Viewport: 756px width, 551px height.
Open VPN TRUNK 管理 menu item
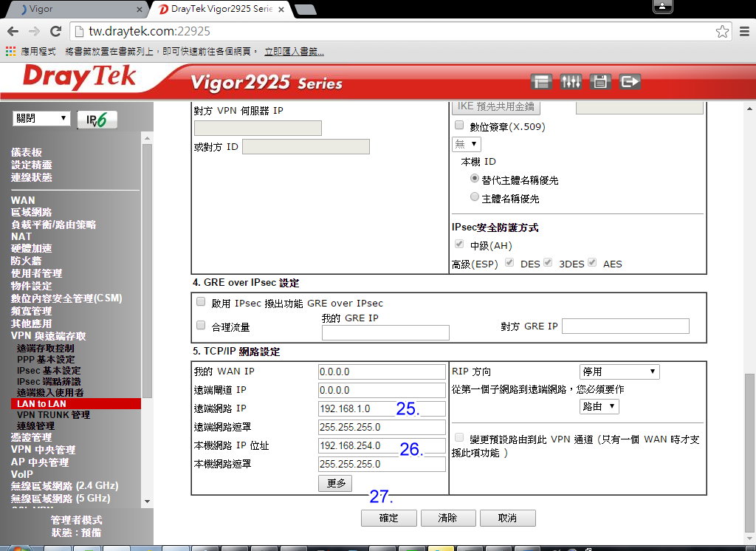pos(53,415)
